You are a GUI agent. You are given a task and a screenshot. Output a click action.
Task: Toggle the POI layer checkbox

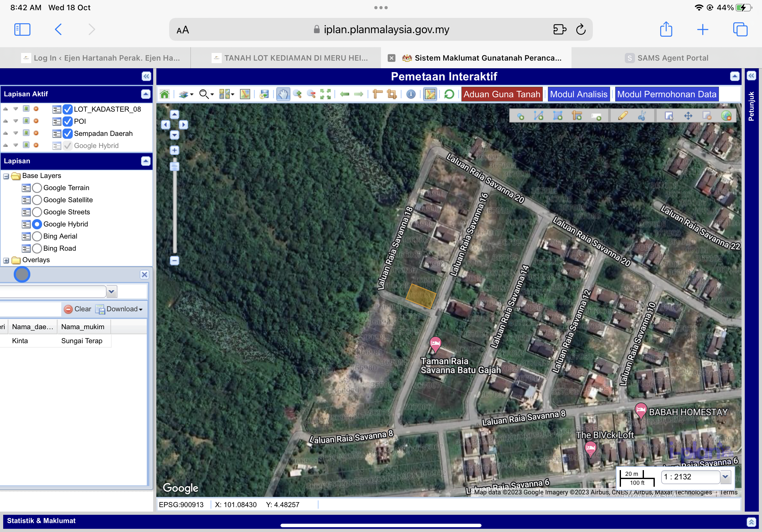click(x=67, y=122)
